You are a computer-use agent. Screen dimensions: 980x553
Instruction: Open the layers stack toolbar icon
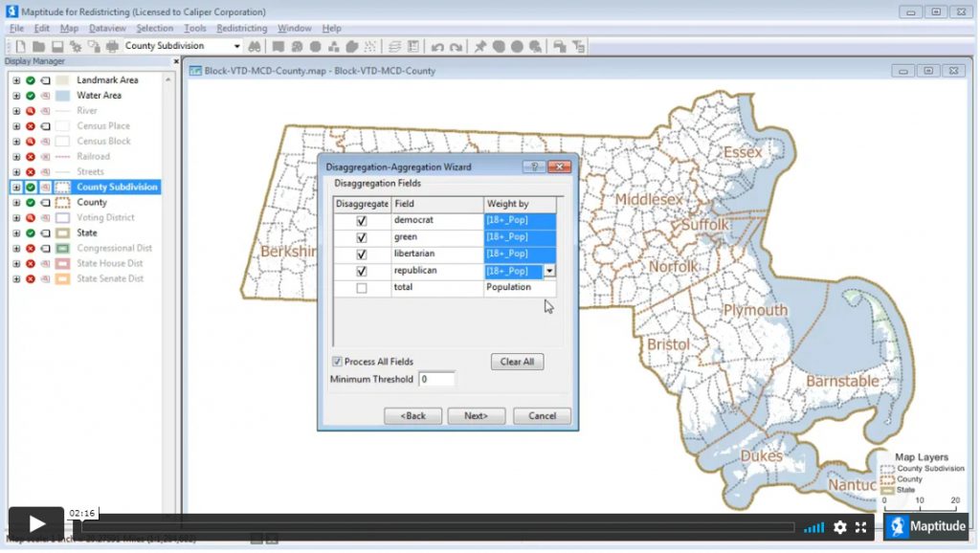tap(396, 45)
